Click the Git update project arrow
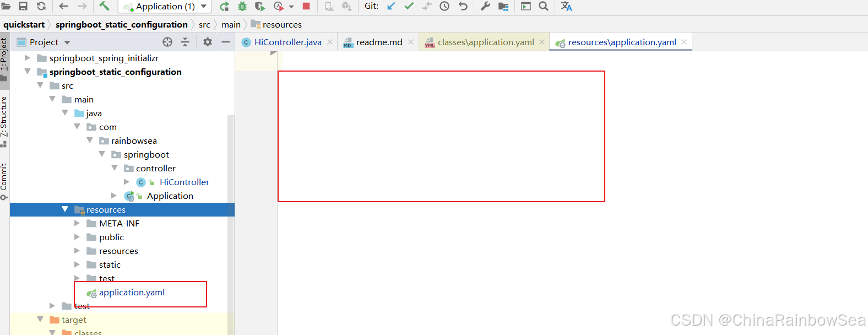The image size is (868, 335). point(391,6)
